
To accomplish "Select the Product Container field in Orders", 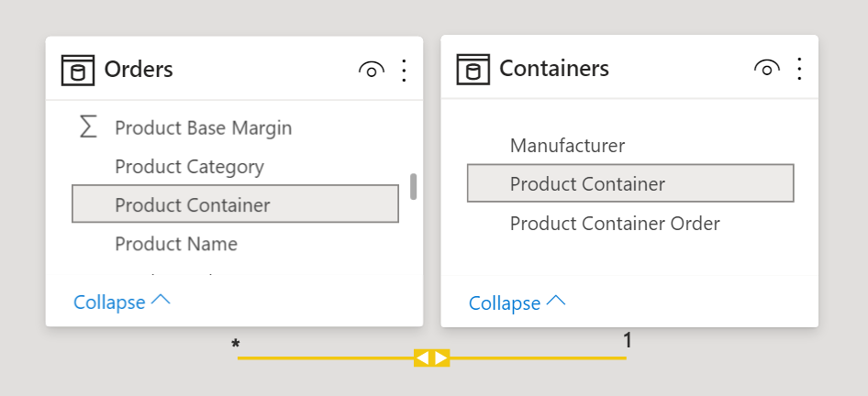I will click(x=235, y=204).
